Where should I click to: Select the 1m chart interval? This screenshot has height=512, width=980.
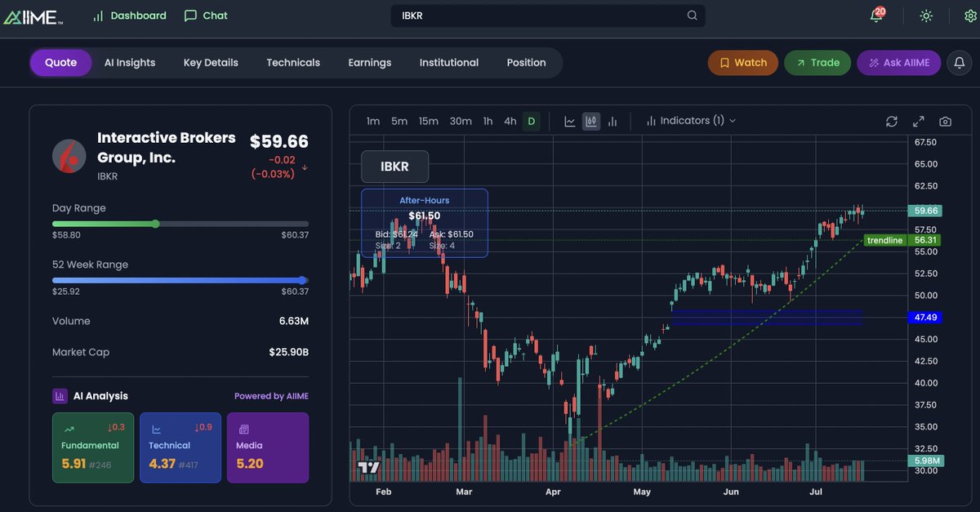(x=373, y=121)
